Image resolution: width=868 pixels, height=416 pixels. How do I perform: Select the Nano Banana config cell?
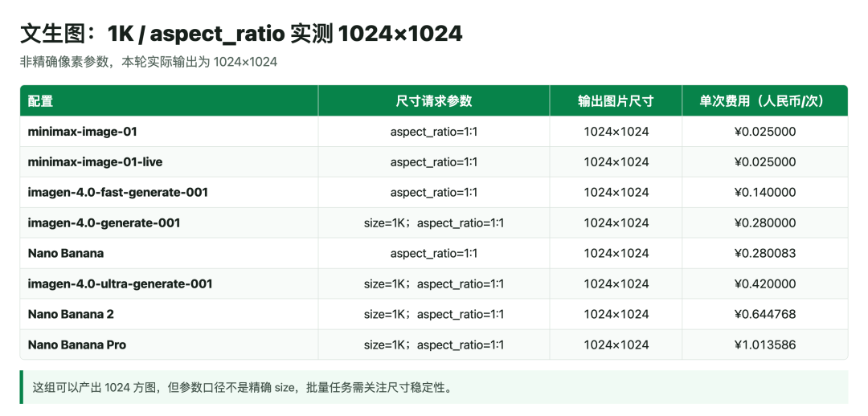point(169,253)
